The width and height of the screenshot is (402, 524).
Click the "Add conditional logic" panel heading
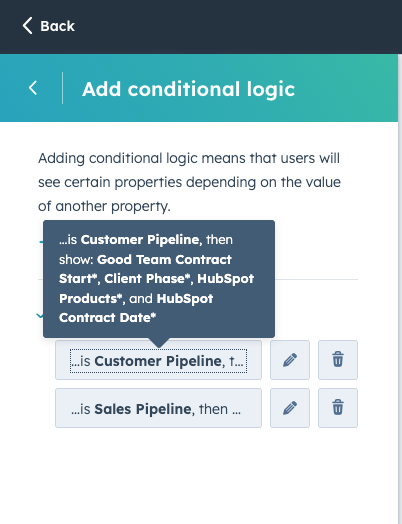coord(188,89)
